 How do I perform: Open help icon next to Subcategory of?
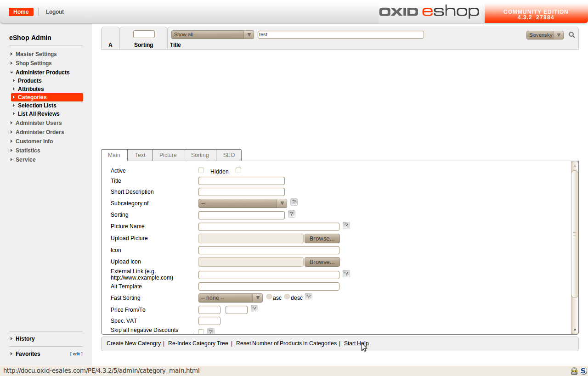(294, 202)
